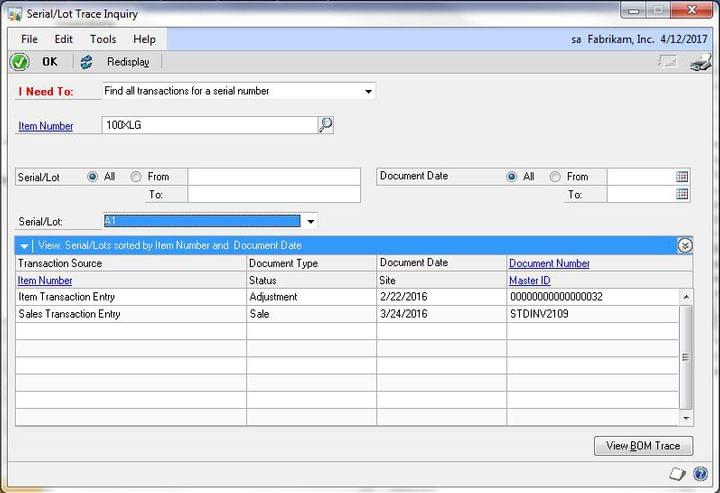Screen dimensions: 720x493
Task: Click the sa user ID text
Action: pos(576,40)
